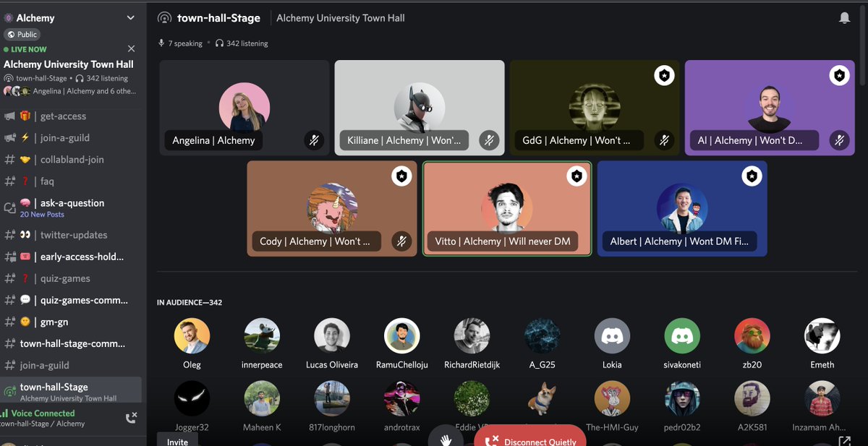Click audience member Lucas Oliveira's avatar
Viewport: 868px width, 446px height.
[x=332, y=336]
